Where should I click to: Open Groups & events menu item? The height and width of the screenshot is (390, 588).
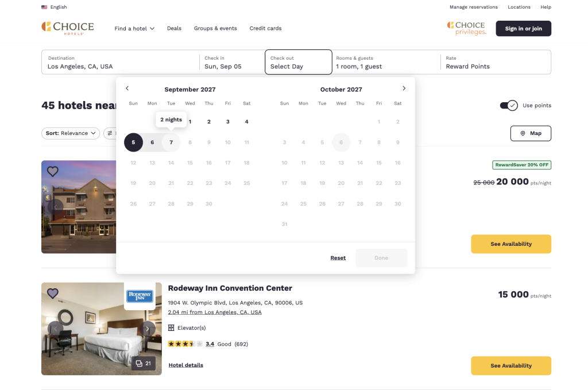(215, 29)
